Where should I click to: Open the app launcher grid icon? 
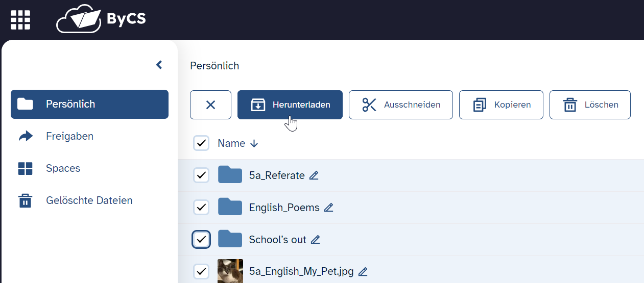pos(20,20)
